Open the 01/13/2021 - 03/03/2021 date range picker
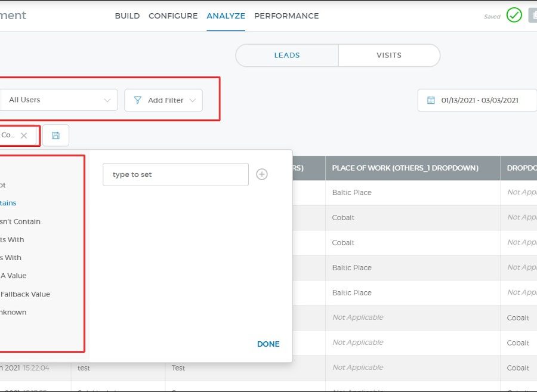The height and width of the screenshot is (392, 537). (479, 100)
